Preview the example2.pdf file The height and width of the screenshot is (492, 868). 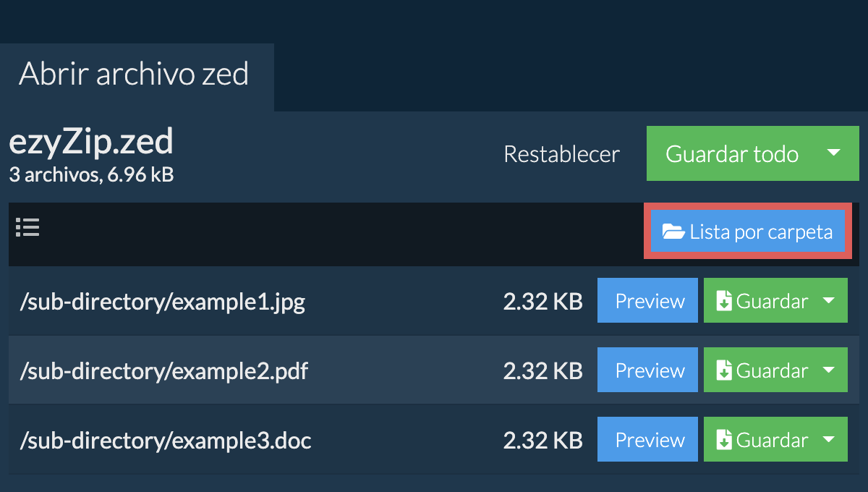coord(647,370)
